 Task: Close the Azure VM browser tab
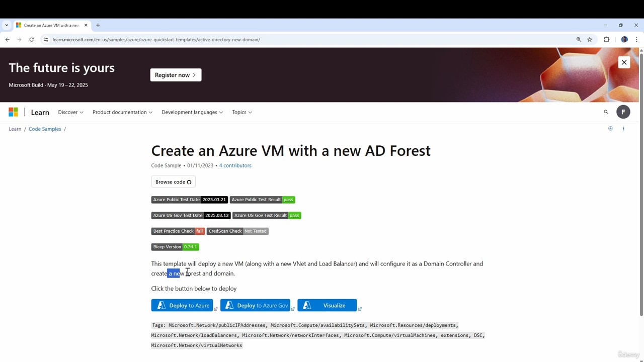[x=86, y=25]
